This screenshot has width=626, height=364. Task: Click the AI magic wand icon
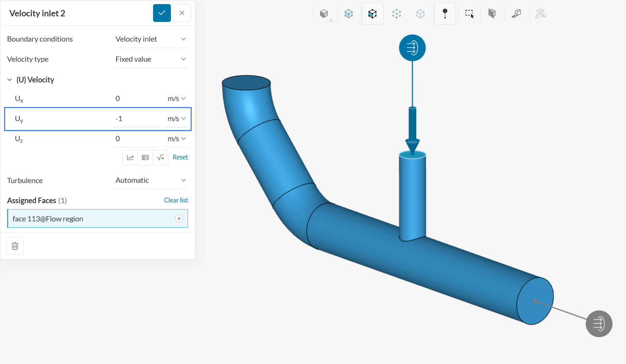[x=540, y=14]
